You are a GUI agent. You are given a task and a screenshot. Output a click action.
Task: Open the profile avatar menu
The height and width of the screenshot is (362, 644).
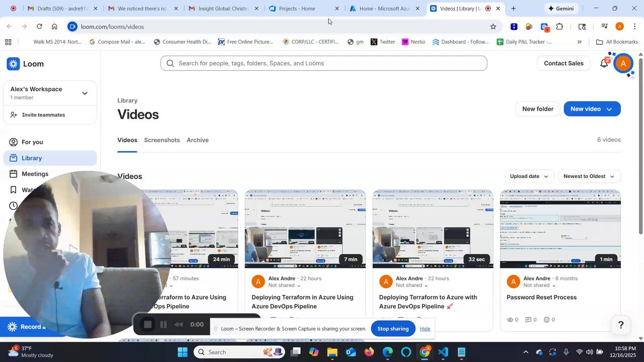point(623,63)
